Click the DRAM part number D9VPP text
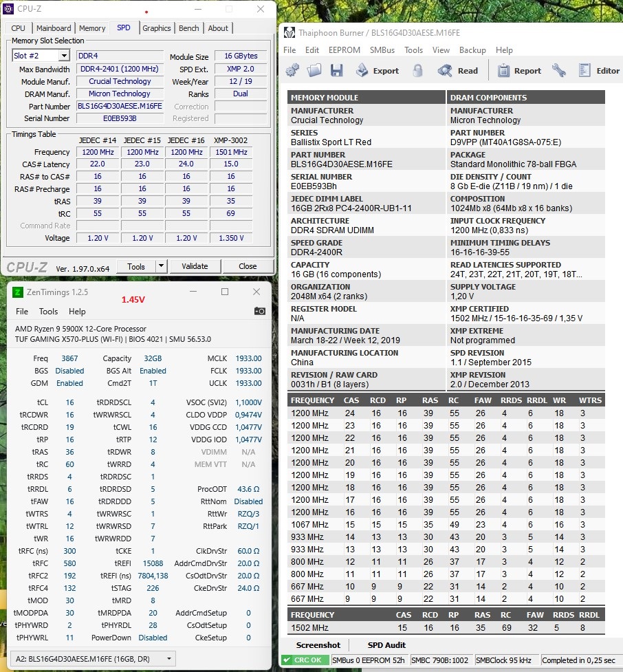 click(x=505, y=142)
